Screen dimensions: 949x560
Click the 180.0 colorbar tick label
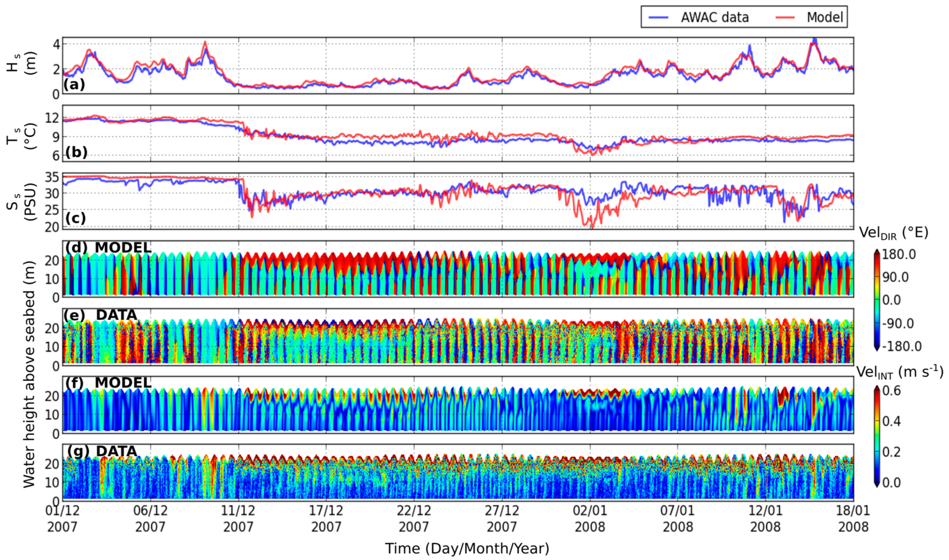[x=899, y=254]
